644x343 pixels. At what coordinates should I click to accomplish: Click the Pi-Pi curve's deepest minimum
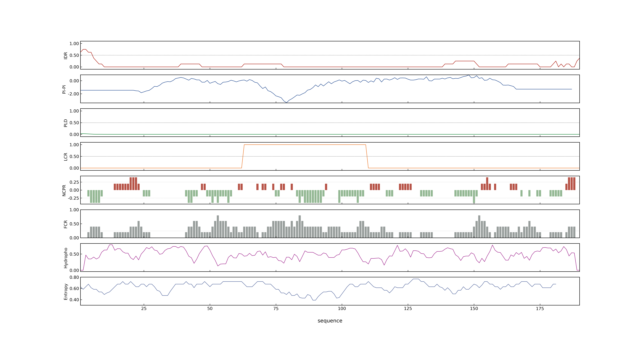pyautogui.click(x=286, y=102)
